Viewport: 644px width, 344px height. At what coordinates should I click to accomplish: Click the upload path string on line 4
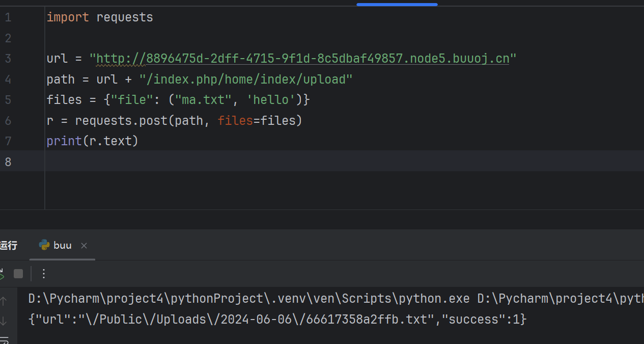tap(246, 80)
